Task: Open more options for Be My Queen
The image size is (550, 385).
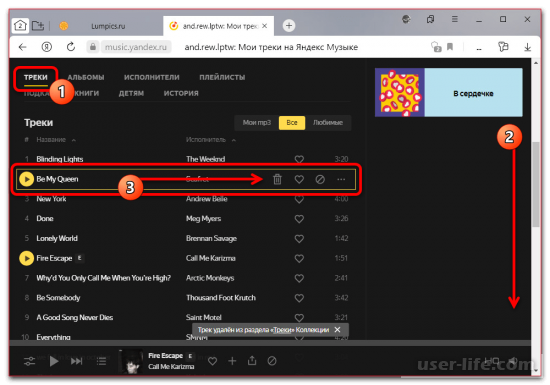Action: [x=341, y=179]
